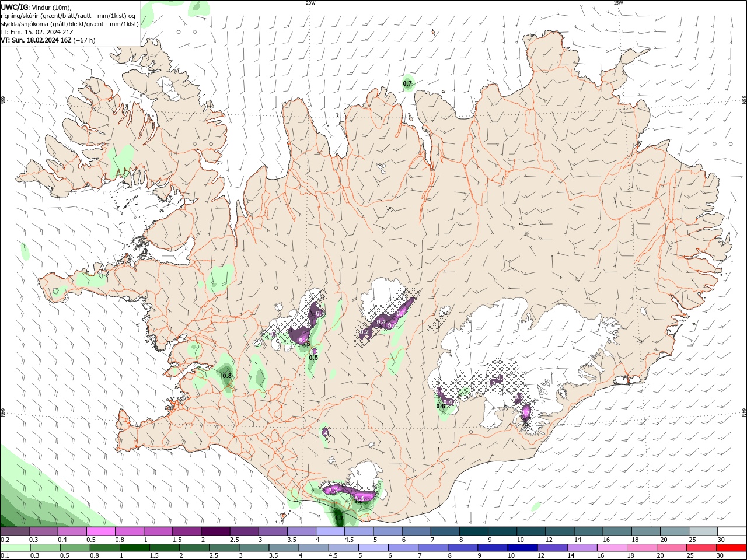
Task: Select the darkest purple swatch at 2 in upper legend row
Action: click(215, 531)
